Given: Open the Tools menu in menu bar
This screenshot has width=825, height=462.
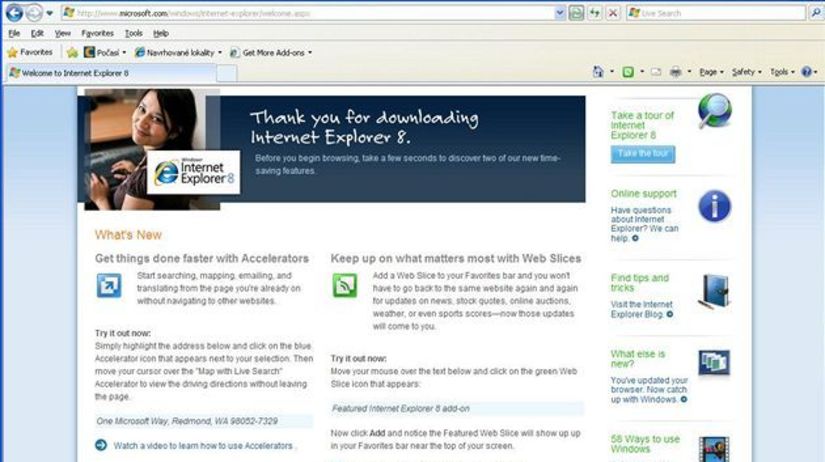Looking at the screenshot, I should pos(133,33).
